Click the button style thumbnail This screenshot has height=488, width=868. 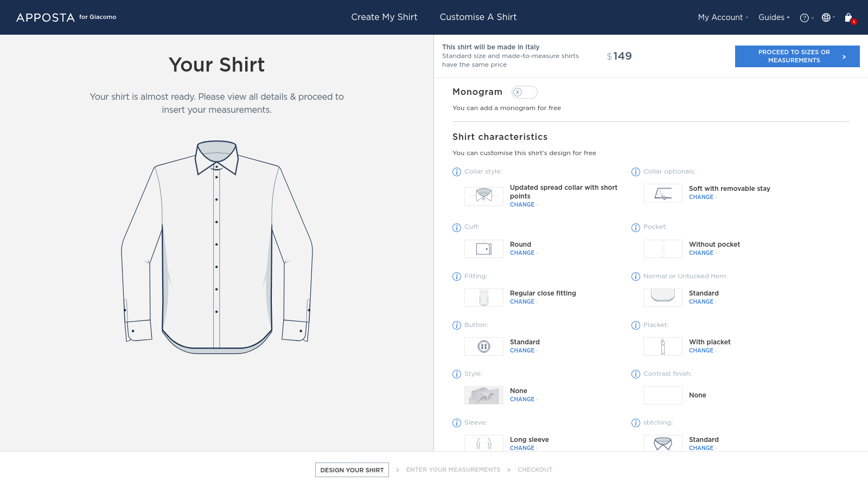(483, 346)
